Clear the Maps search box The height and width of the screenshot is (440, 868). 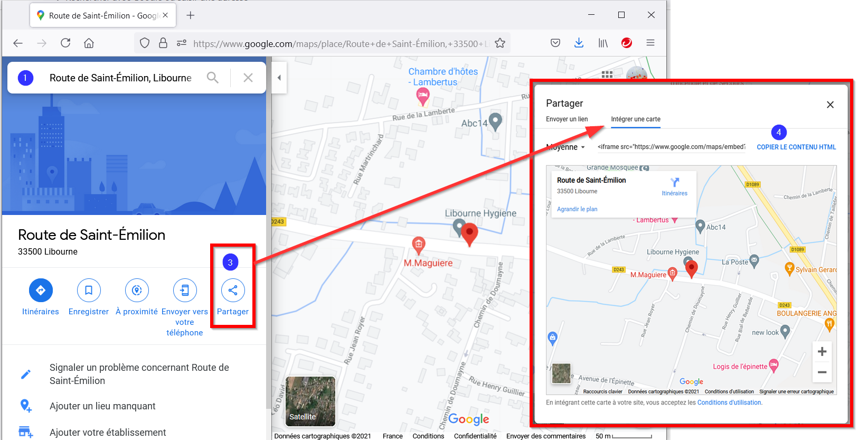coord(248,78)
